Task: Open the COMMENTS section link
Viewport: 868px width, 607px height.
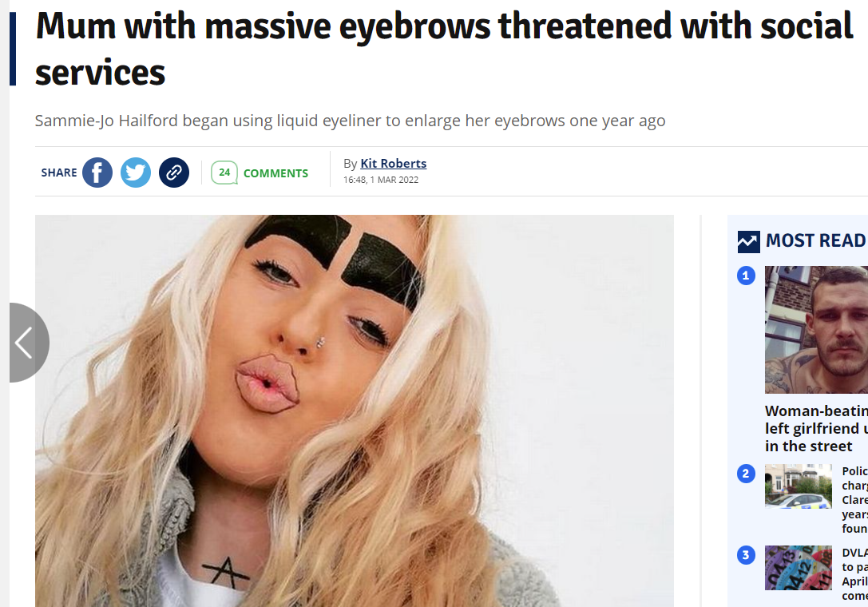Action: [275, 173]
